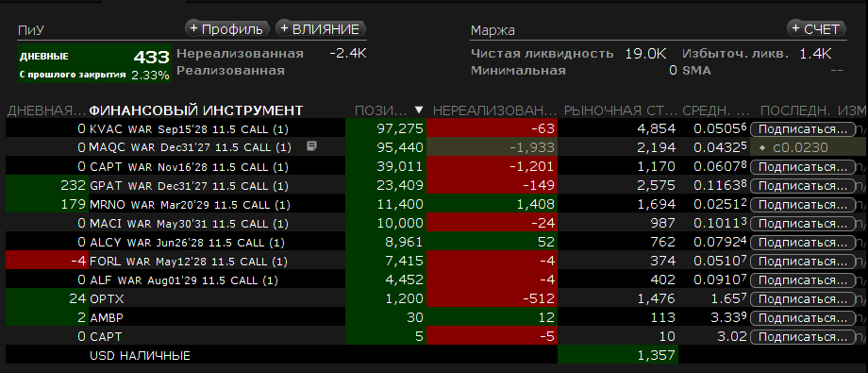The image size is (868, 373).
Task: Click Подписаться button in GPAT row
Action: (803, 186)
